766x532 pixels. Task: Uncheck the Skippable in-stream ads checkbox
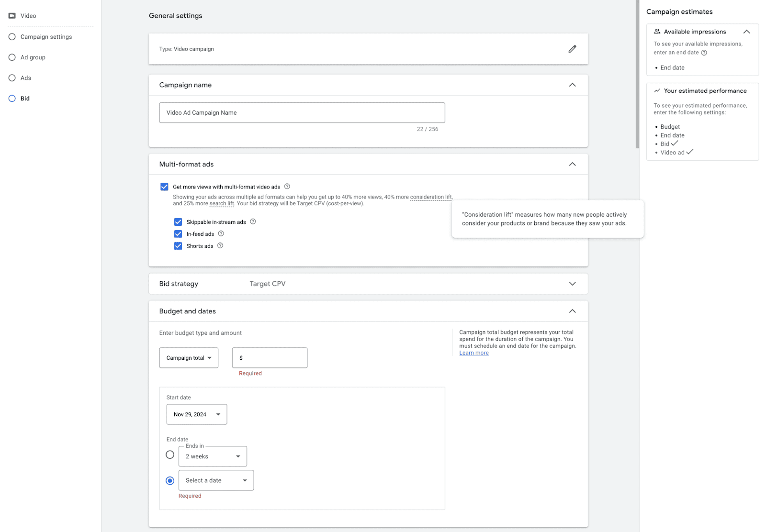[x=178, y=222]
